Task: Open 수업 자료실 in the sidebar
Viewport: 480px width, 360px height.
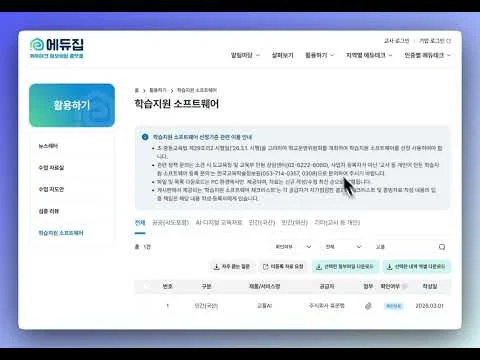Action: coord(51,168)
